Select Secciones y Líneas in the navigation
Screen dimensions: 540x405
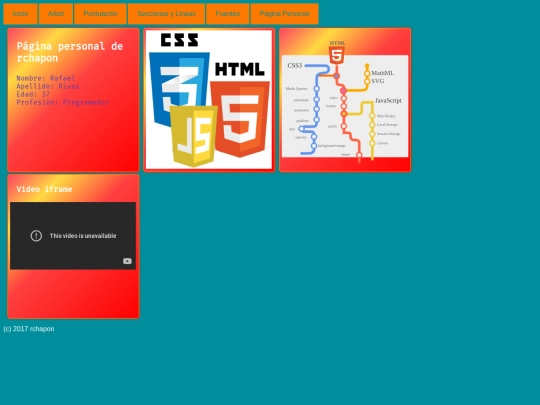(166, 14)
